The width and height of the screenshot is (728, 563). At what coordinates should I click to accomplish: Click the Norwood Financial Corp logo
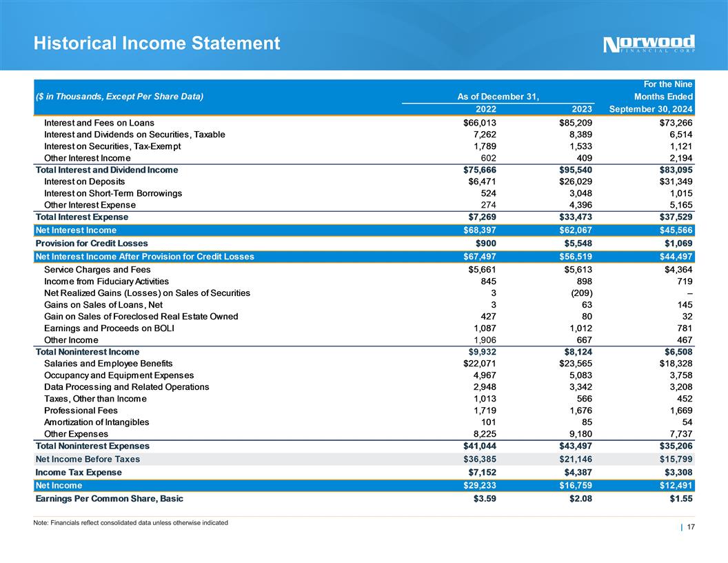(x=649, y=43)
